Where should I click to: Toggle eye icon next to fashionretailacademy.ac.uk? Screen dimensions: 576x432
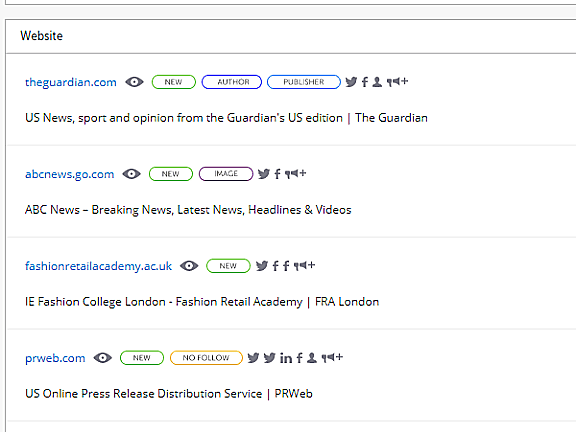click(x=189, y=266)
